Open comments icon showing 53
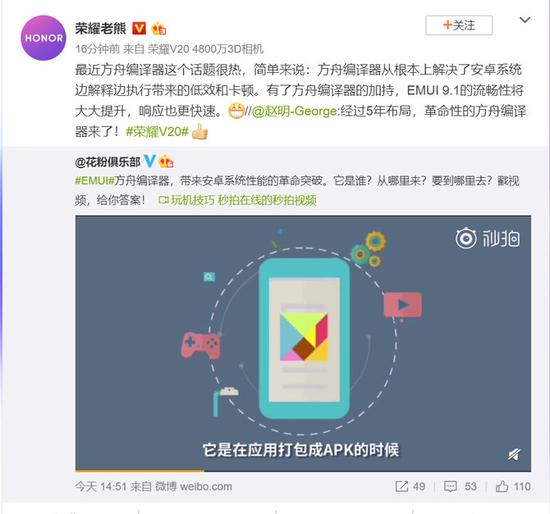Image resolution: width=550 pixels, height=514 pixels. point(460,486)
